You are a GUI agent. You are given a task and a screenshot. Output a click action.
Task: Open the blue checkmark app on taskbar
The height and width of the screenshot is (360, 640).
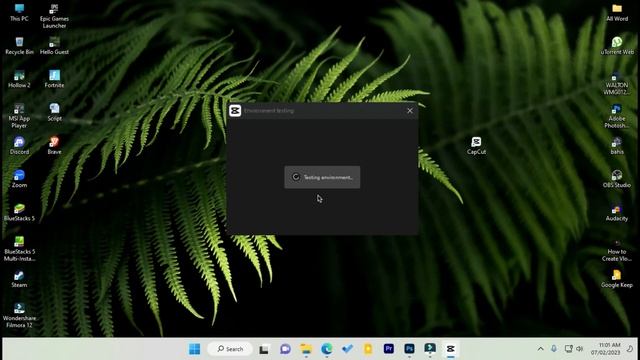click(347, 349)
